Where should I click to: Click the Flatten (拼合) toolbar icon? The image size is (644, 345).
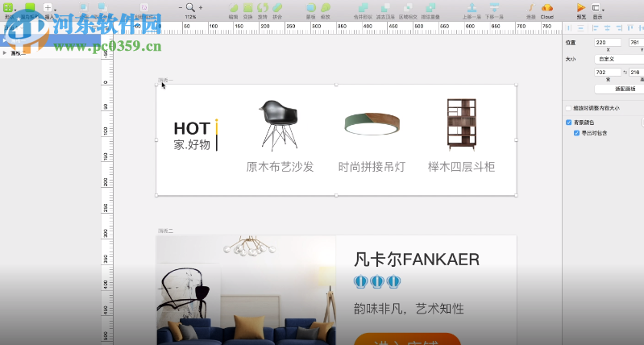[x=277, y=8]
